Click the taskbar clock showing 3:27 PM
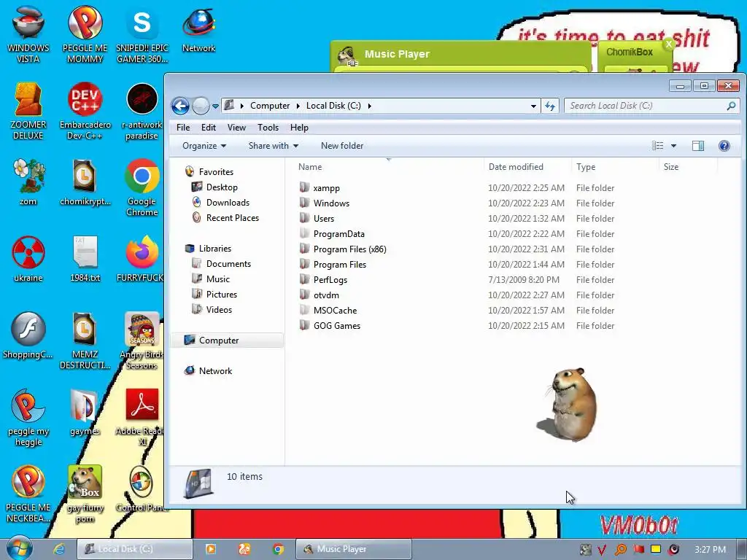Image resolution: width=747 pixels, height=560 pixels. pyautogui.click(x=710, y=550)
